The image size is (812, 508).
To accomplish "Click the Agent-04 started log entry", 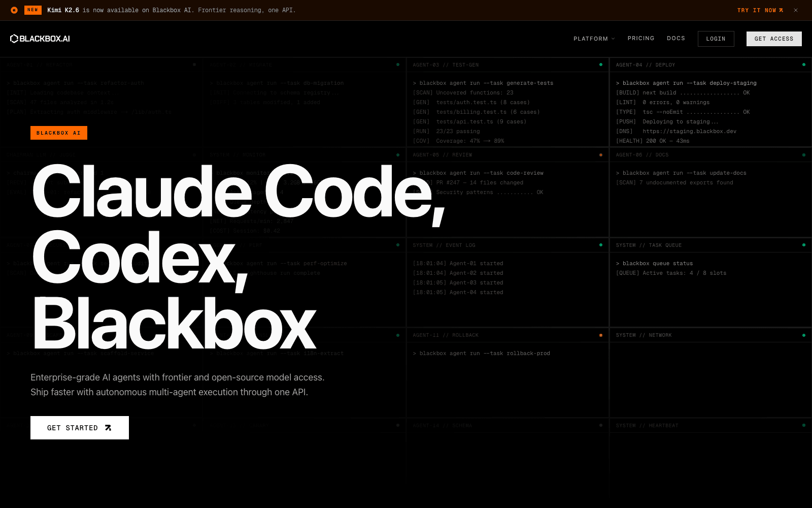I will pyautogui.click(x=458, y=292).
